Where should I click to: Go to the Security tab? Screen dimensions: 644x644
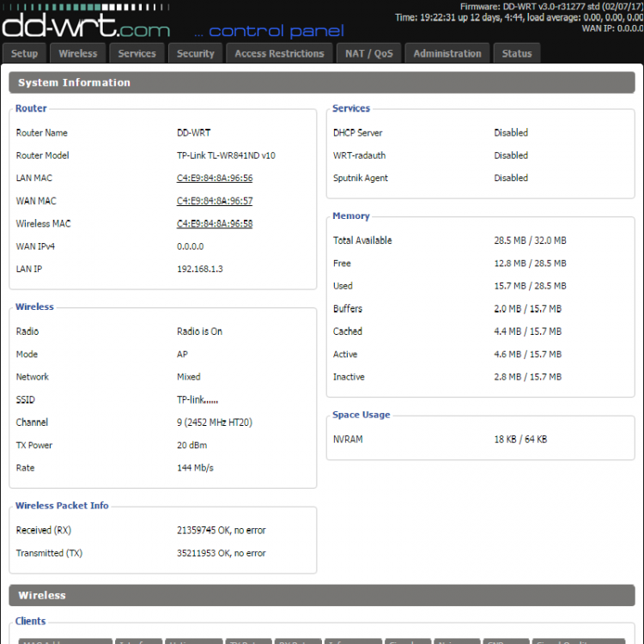(196, 53)
